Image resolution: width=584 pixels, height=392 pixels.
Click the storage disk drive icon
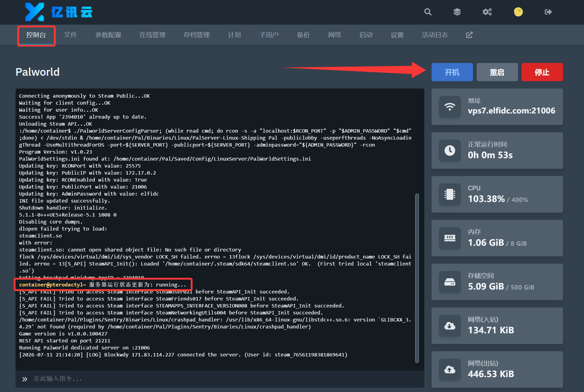450,282
